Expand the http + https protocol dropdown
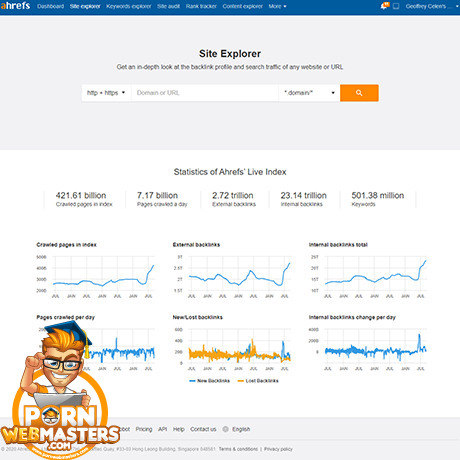The height and width of the screenshot is (460, 460). click(106, 93)
